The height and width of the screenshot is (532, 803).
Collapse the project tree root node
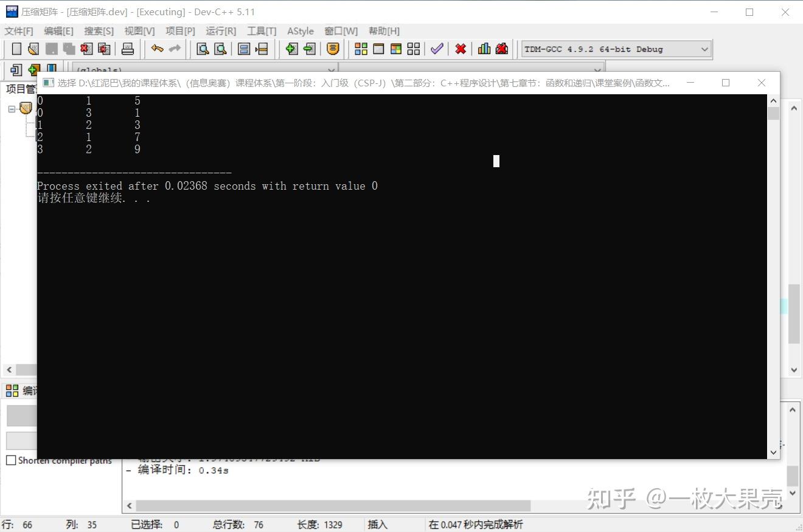tap(12, 109)
